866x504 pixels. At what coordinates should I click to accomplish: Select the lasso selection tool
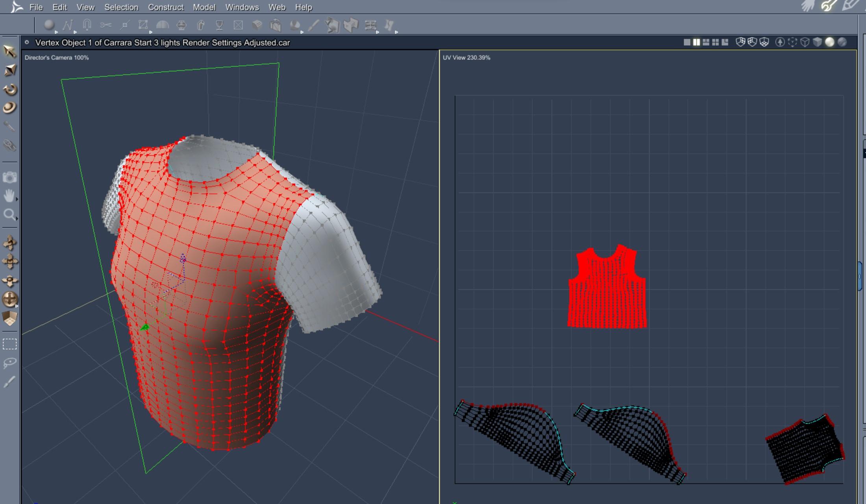click(x=9, y=362)
